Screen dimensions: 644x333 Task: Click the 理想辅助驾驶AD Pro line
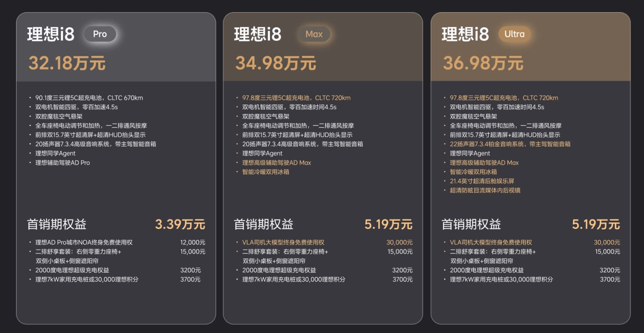[x=63, y=163]
